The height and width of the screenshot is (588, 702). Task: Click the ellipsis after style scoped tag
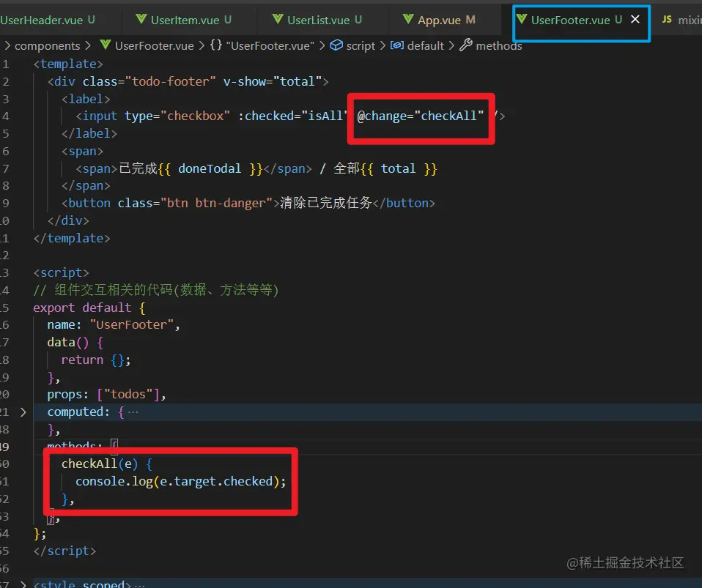tap(140, 584)
